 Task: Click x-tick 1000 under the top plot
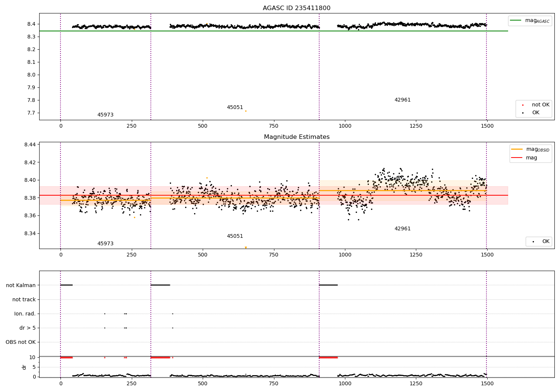coord(345,126)
